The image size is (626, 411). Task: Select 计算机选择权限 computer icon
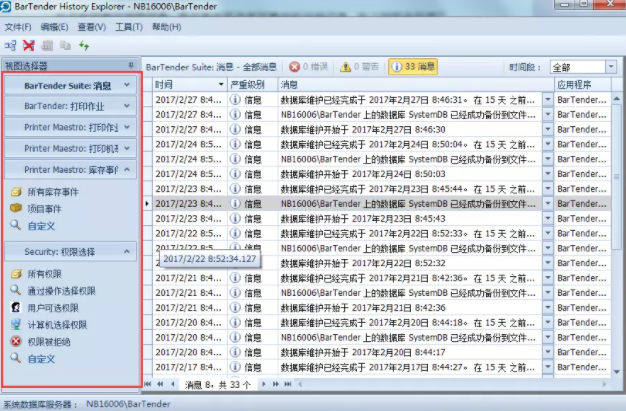pos(16,324)
